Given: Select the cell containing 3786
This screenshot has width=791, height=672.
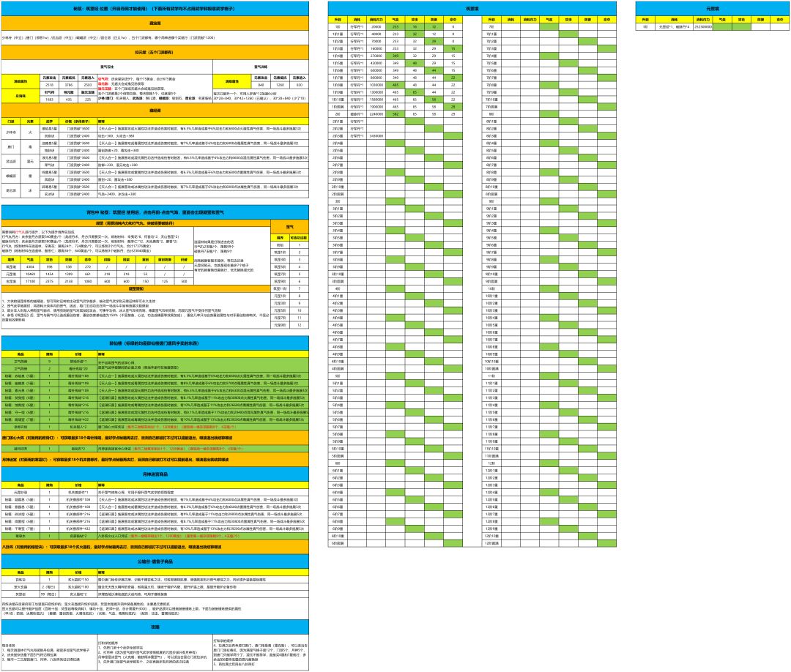Looking at the screenshot, I should coord(69,85).
